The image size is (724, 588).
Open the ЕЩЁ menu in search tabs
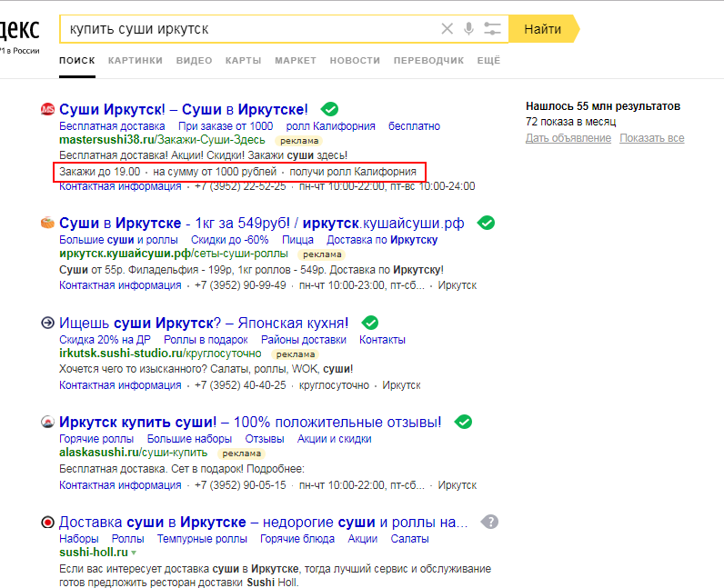coord(488,61)
